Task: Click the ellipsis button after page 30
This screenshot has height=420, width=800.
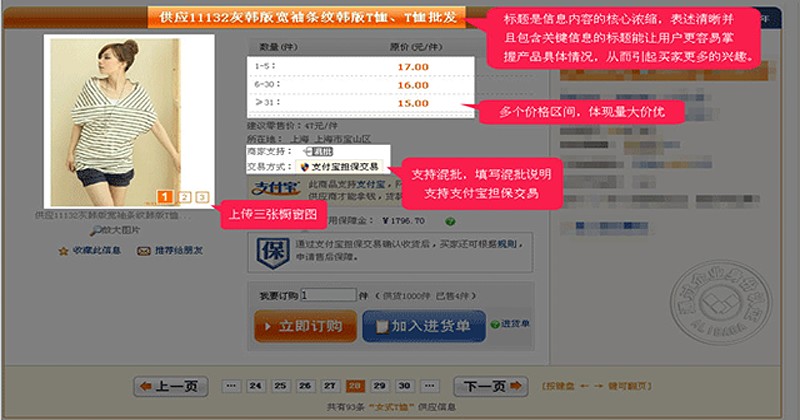Action: point(430,386)
